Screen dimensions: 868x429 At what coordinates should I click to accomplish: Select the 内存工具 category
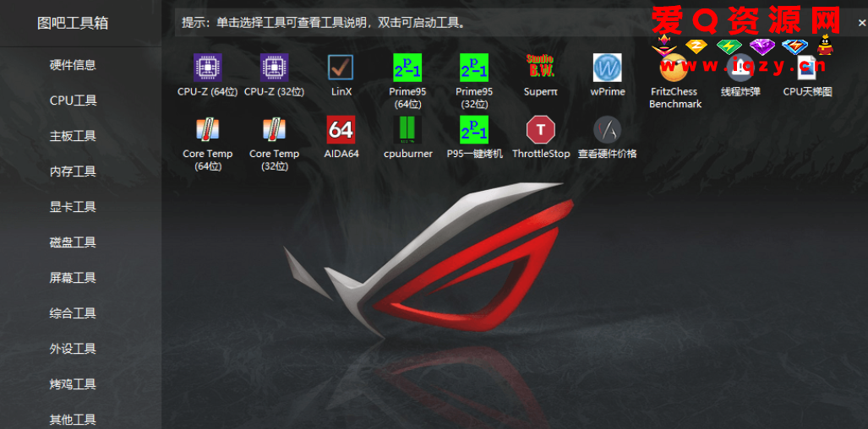[73, 171]
